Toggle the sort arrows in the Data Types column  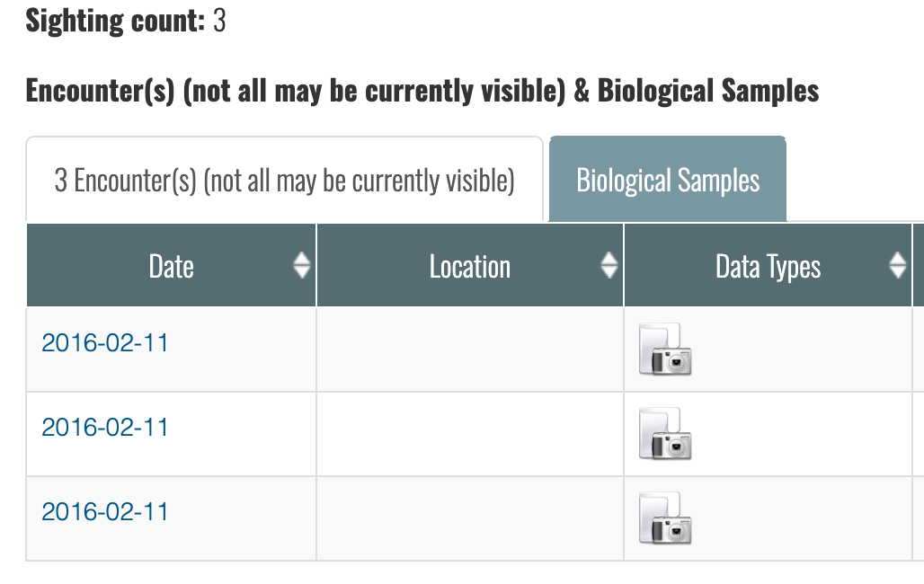(x=897, y=265)
